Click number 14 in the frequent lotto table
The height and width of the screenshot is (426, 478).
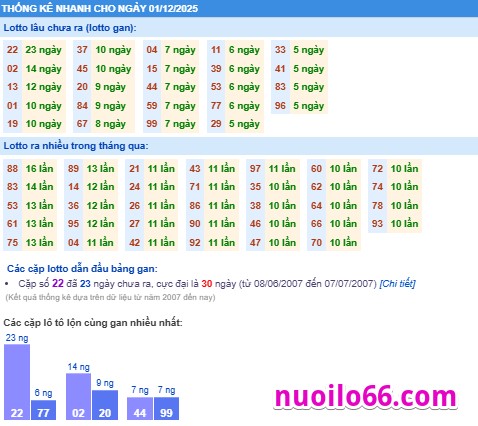point(73,187)
